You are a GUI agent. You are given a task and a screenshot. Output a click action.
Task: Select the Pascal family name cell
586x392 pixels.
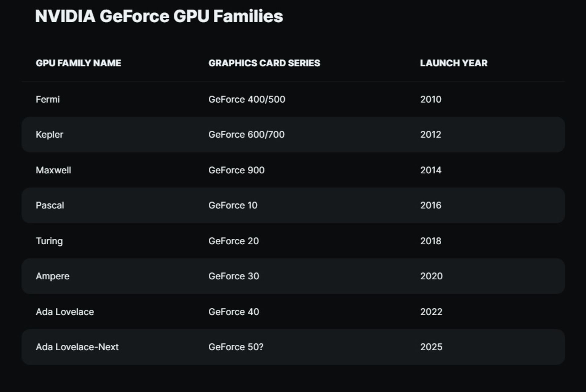[x=50, y=205]
